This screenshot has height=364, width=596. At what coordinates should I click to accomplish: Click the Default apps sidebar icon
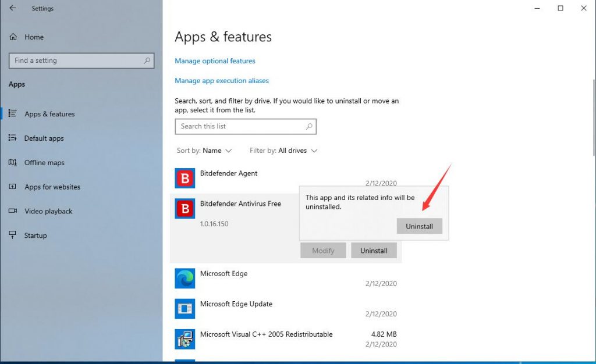[x=13, y=138]
